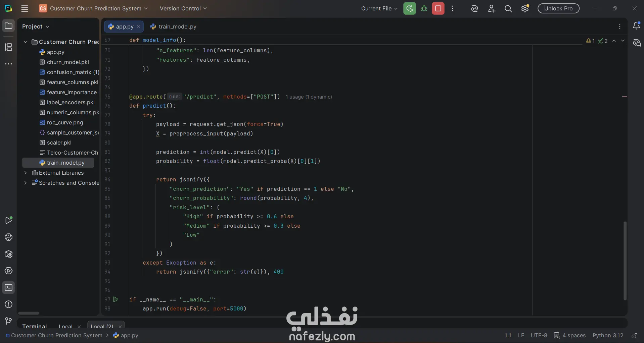Viewport: 644px width, 343px height.
Task: Toggle the Terminal tool window icon
Action: tap(9, 288)
